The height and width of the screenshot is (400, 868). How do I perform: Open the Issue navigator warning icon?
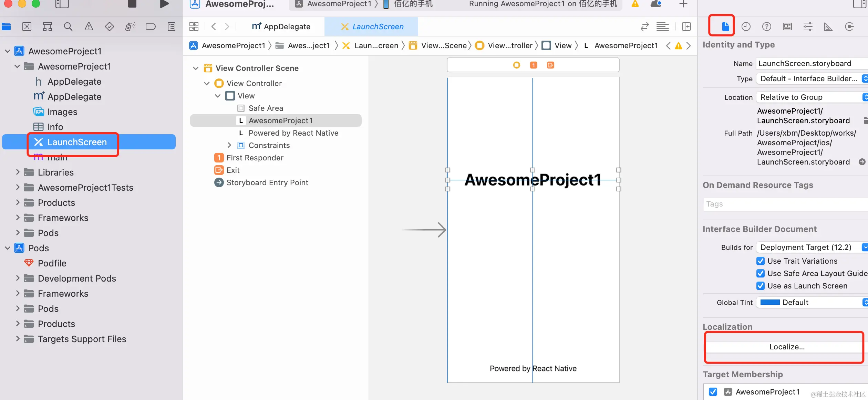tap(89, 27)
